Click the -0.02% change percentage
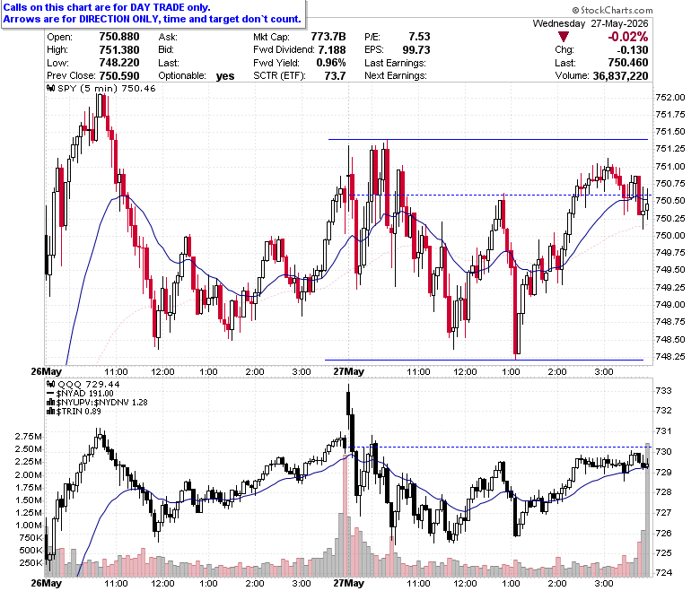 pyautogui.click(x=627, y=37)
